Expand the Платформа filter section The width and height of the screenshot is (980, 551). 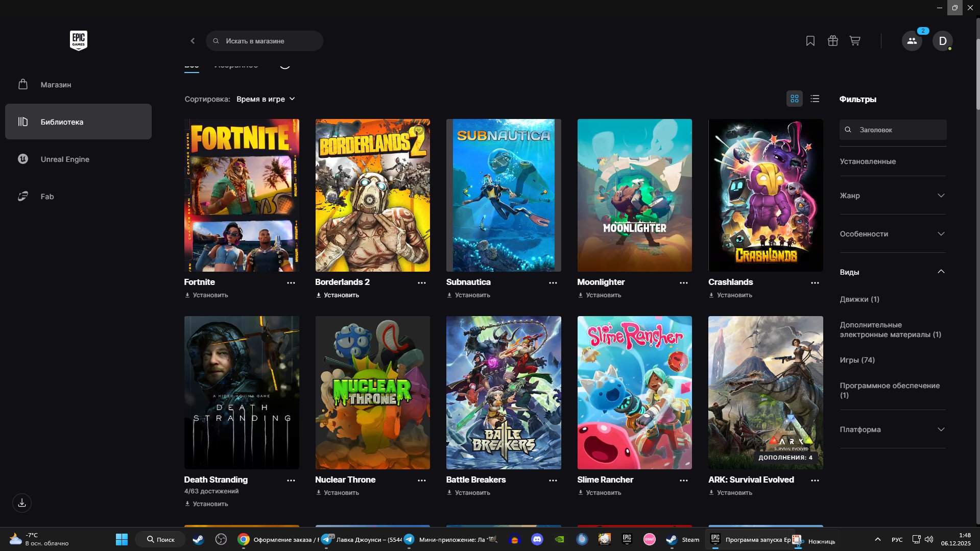tap(892, 429)
